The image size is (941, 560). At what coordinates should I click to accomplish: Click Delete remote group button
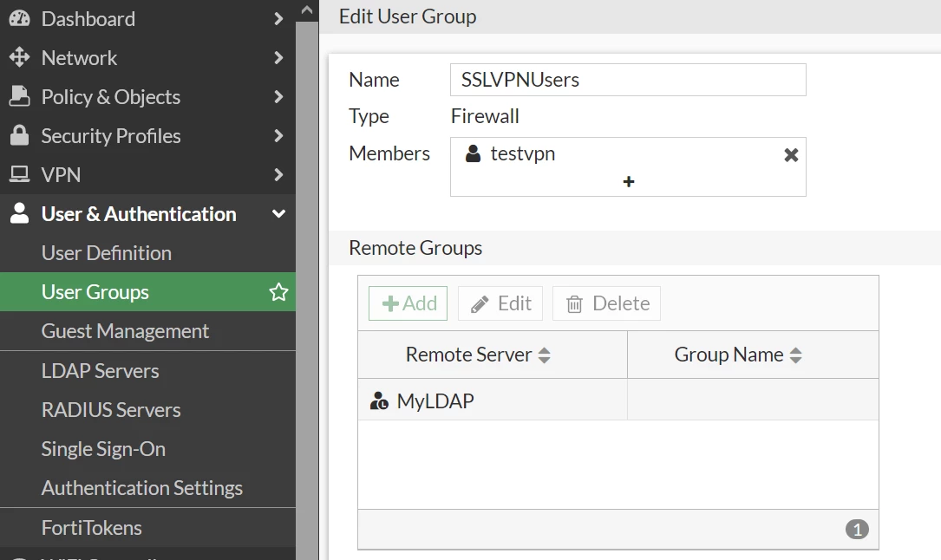tap(607, 303)
